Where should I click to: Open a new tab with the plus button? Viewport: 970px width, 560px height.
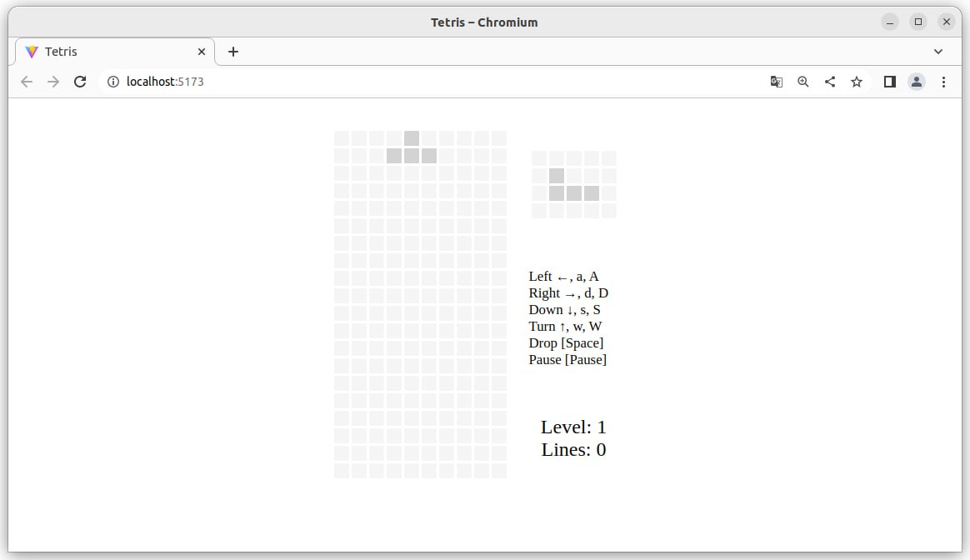point(233,52)
